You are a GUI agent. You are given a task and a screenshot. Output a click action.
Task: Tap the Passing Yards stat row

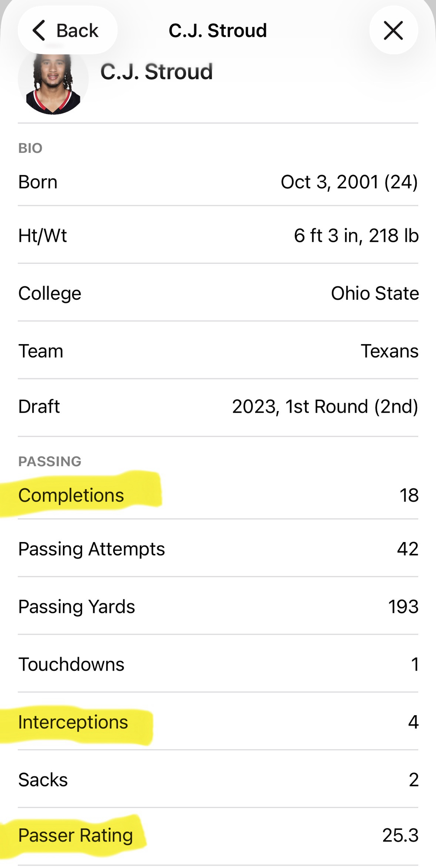218,607
